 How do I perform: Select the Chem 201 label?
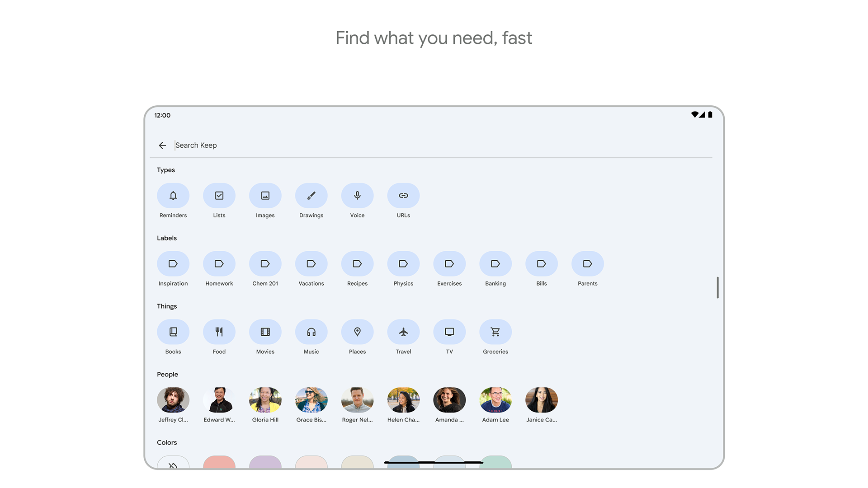click(x=265, y=264)
